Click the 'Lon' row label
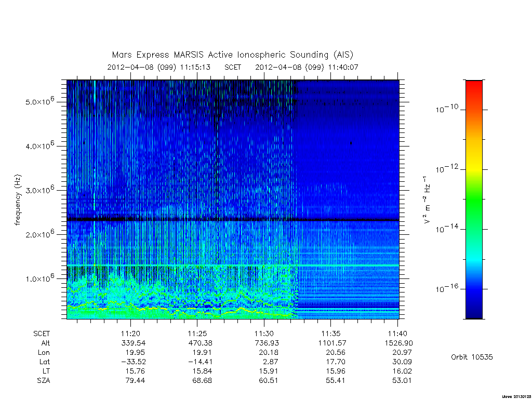Screen dimensions: 532x399 (x=44, y=353)
